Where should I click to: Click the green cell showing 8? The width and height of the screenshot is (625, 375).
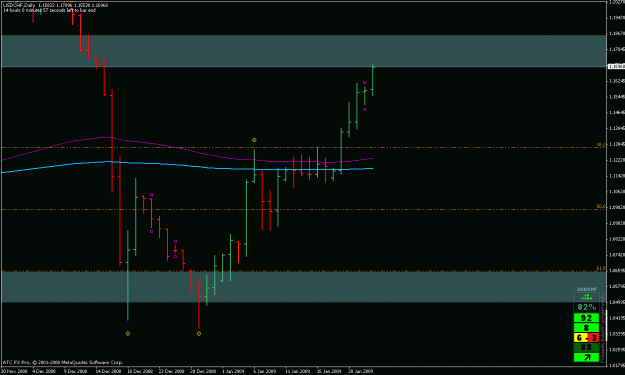point(586,328)
